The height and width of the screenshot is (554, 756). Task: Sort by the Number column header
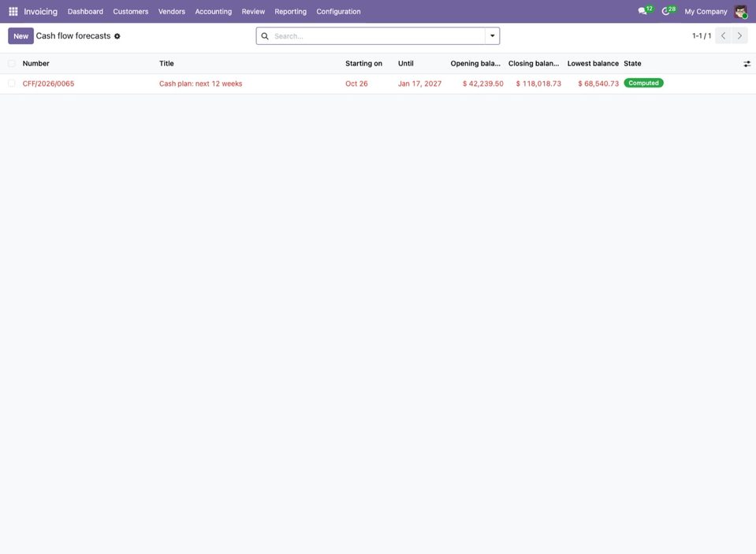click(36, 64)
